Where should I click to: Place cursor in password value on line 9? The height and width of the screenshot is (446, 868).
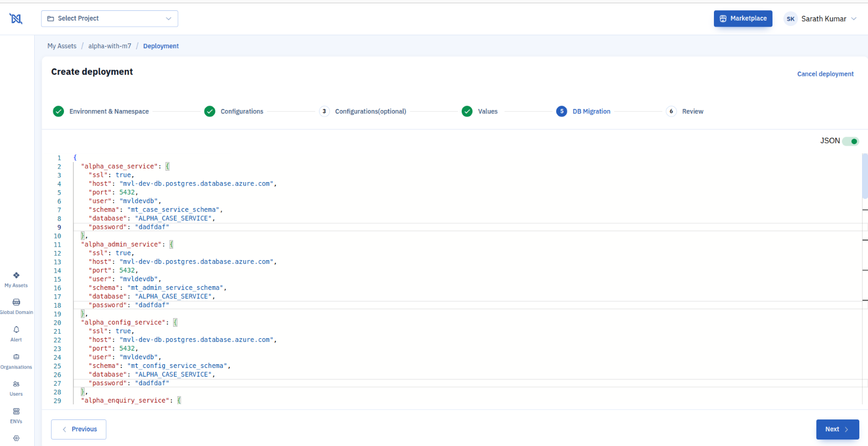(152, 227)
